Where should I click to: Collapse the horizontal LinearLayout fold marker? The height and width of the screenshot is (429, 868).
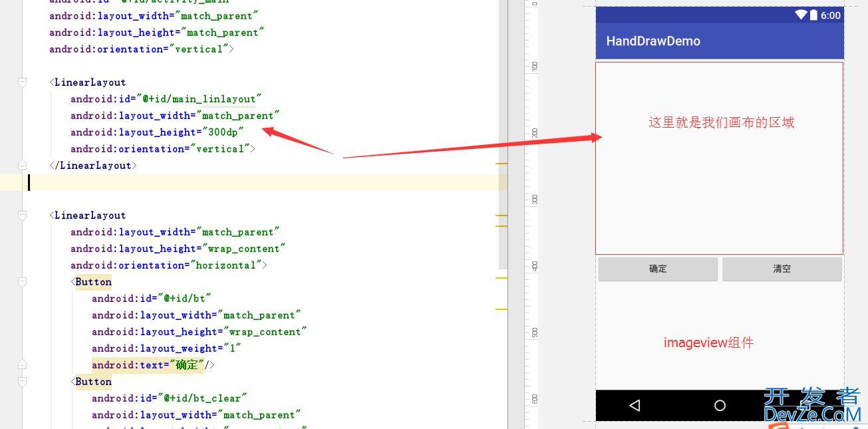(22, 215)
